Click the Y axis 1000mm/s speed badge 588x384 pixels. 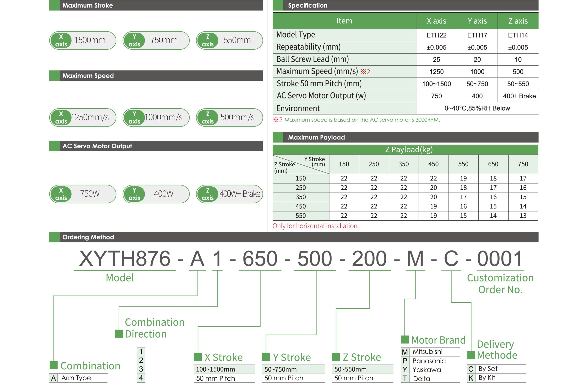156,118
